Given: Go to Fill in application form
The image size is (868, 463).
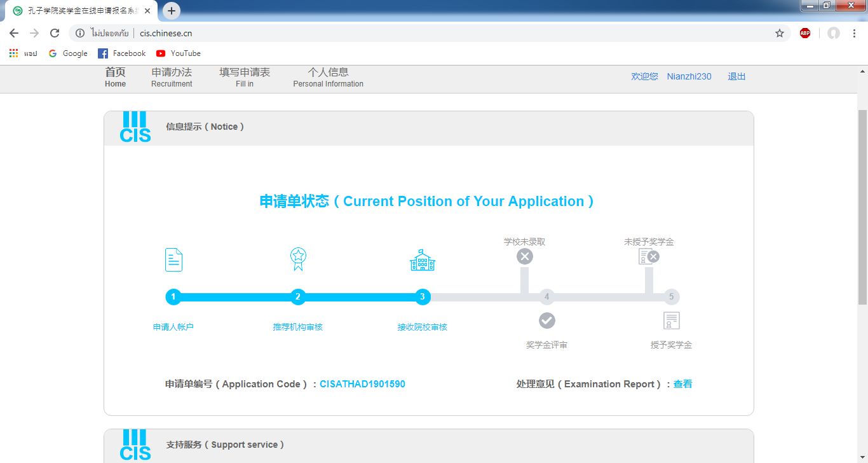Looking at the screenshot, I should tap(245, 77).
